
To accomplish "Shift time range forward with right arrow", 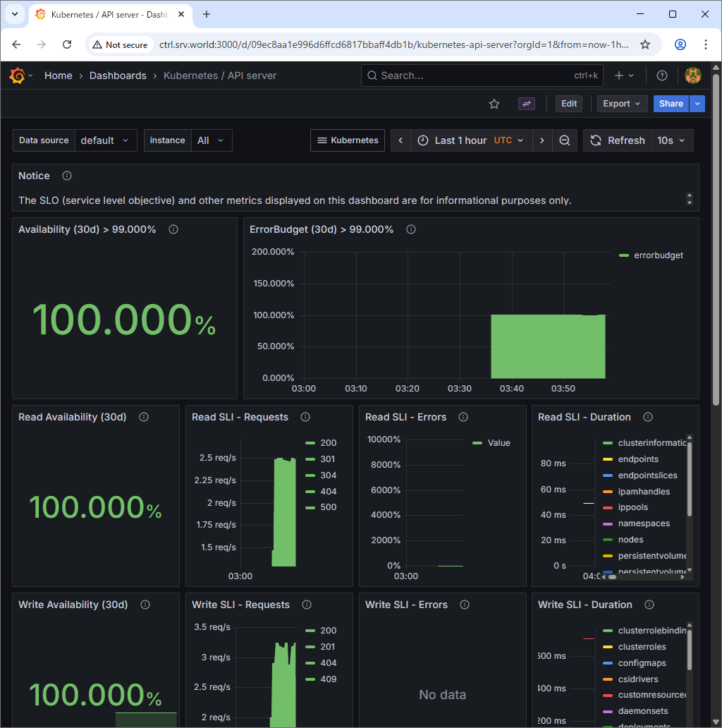I will pyautogui.click(x=541, y=140).
